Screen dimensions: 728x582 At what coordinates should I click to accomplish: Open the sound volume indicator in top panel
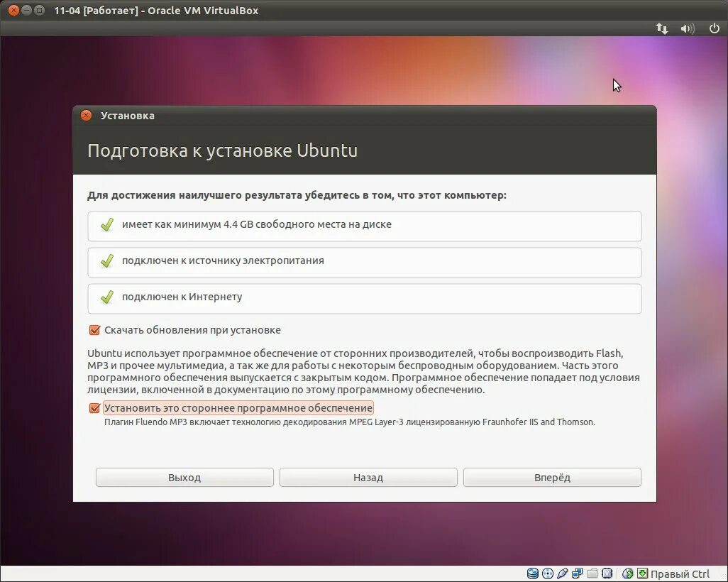pos(688,29)
